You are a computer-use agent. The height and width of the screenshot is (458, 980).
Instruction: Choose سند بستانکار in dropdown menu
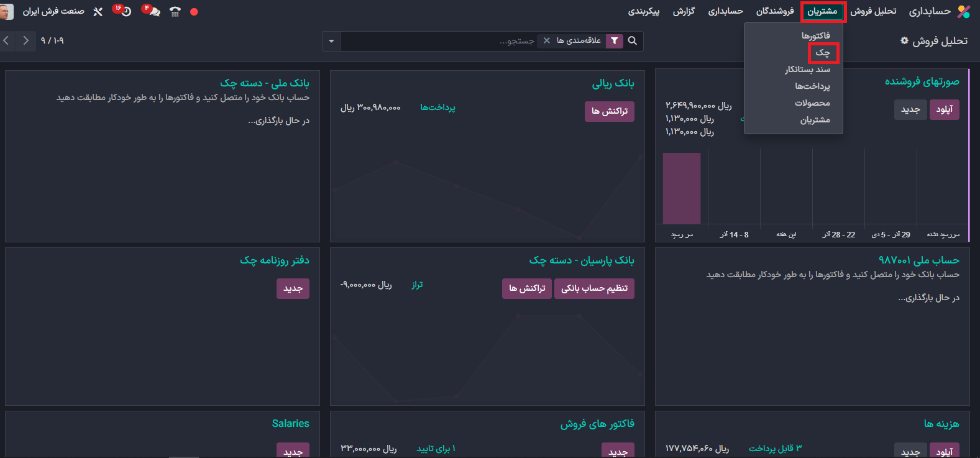[x=807, y=70]
